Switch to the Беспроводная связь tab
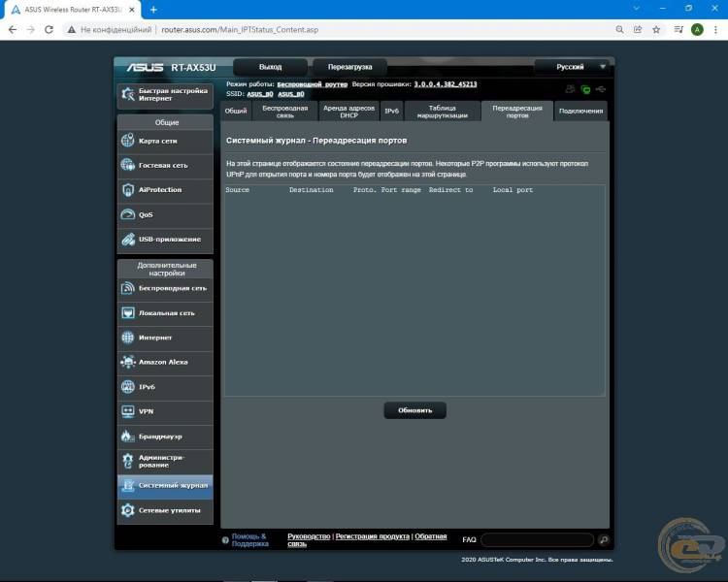This screenshot has height=582, width=728. [x=285, y=111]
